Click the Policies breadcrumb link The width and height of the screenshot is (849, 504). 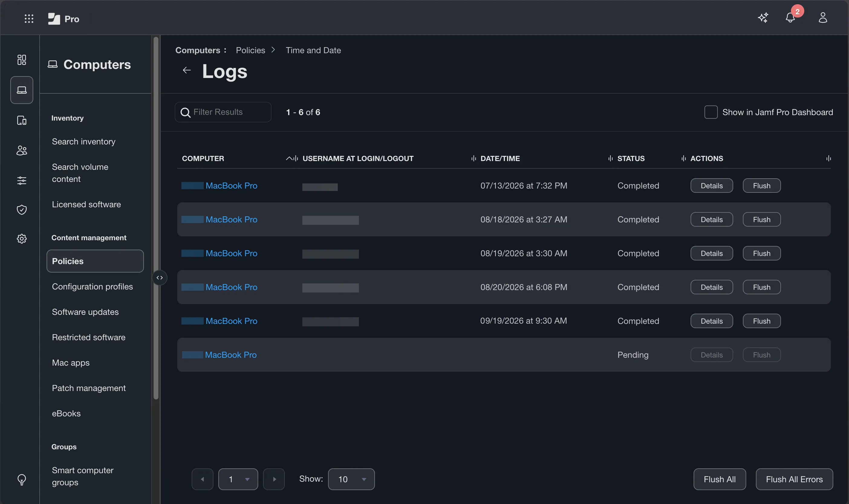250,50
